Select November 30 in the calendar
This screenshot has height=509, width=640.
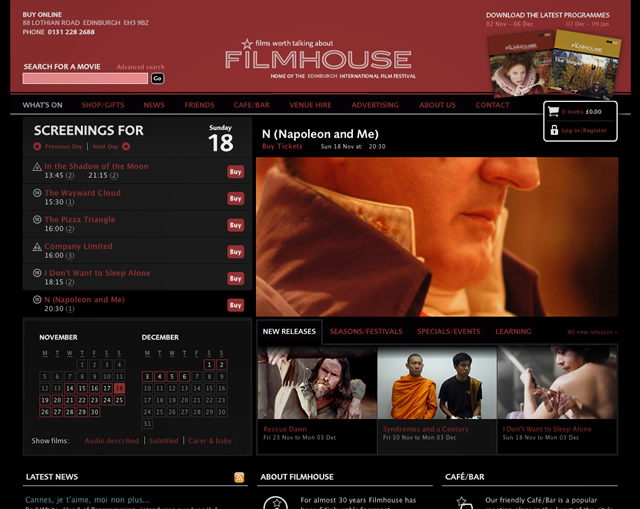94,412
